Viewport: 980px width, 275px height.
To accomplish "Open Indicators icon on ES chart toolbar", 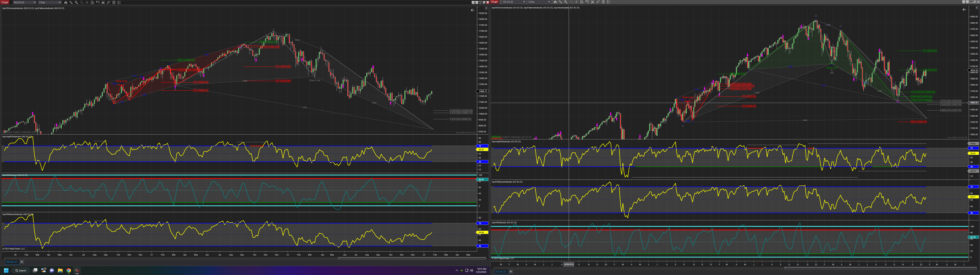I will [598, 2].
